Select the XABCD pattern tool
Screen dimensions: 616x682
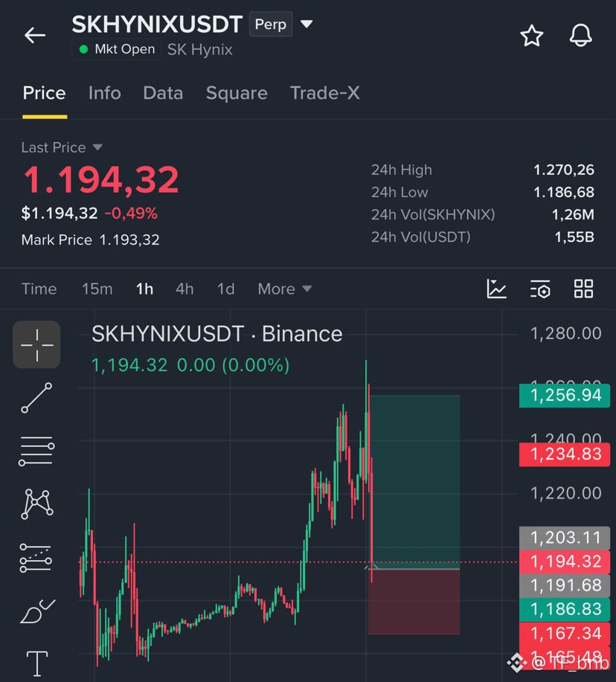[x=37, y=504]
